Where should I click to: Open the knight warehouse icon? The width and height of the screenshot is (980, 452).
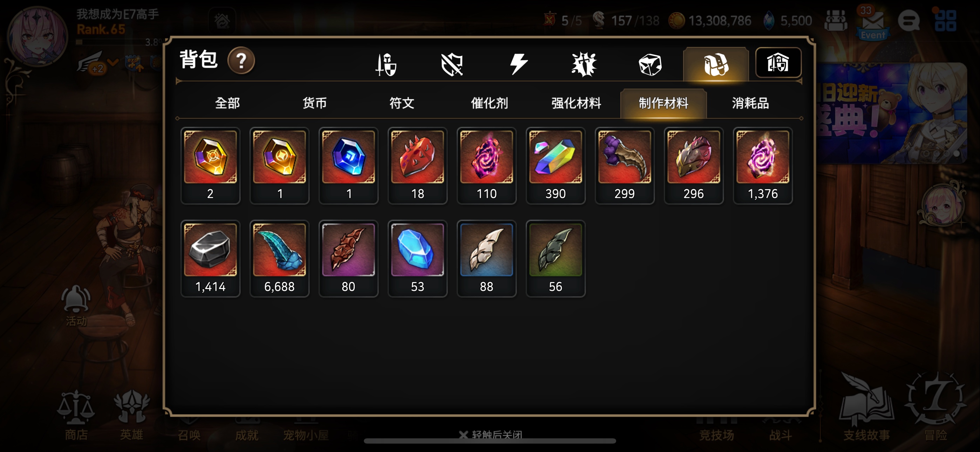(778, 63)
